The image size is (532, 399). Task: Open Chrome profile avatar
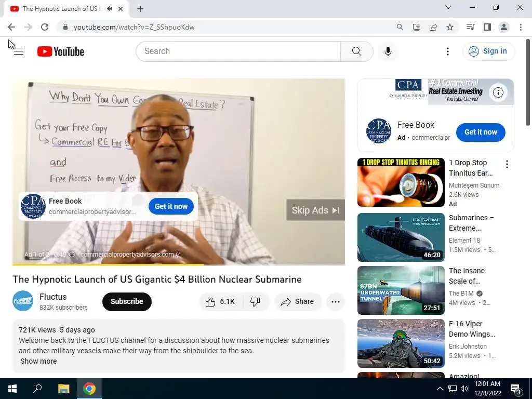click(x=504, y=27)
